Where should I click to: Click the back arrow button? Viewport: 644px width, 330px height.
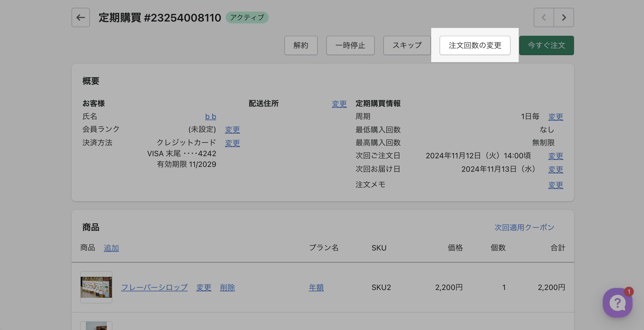[x=80, y=17]
